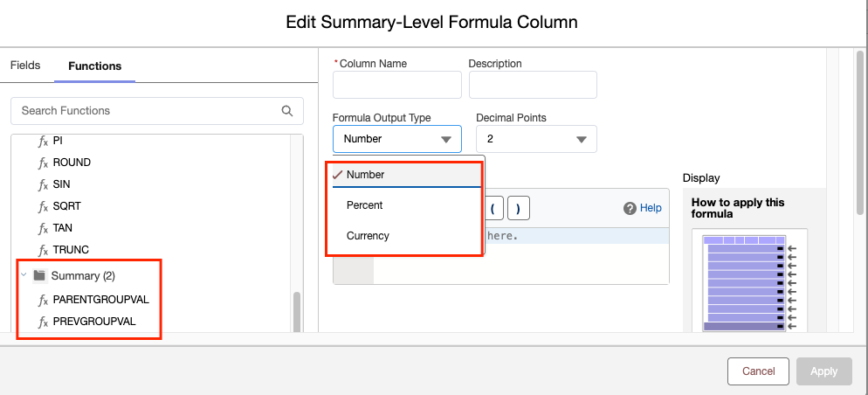Image resolution: width=868 pixels, height=395 pixels.
Task: Select the PREVGROUPVAL function
Action: coord(94,322)
